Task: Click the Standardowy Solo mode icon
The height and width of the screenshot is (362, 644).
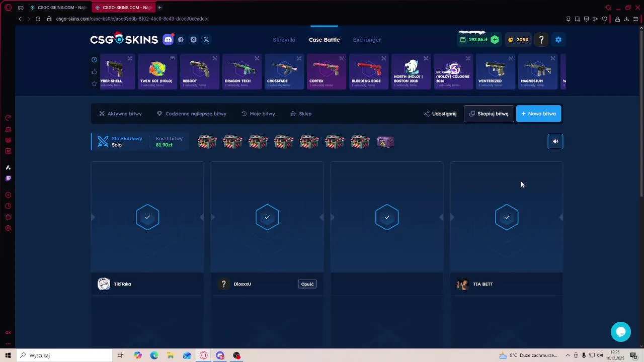Action: [x=103, y=142]
